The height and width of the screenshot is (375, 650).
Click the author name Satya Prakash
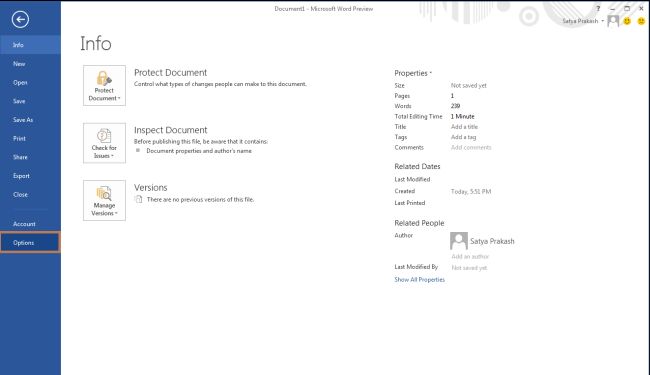tap(492, 241)
